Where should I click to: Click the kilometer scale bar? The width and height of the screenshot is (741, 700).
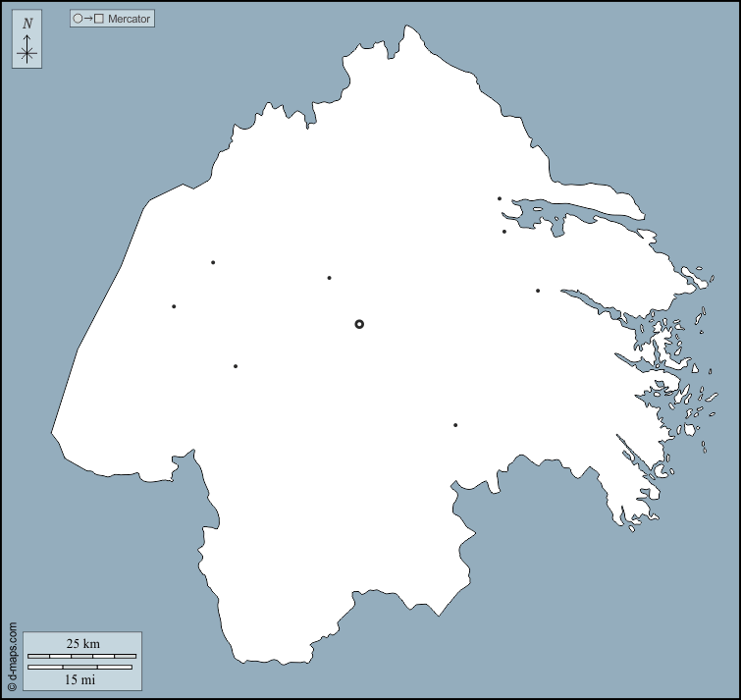81,655
